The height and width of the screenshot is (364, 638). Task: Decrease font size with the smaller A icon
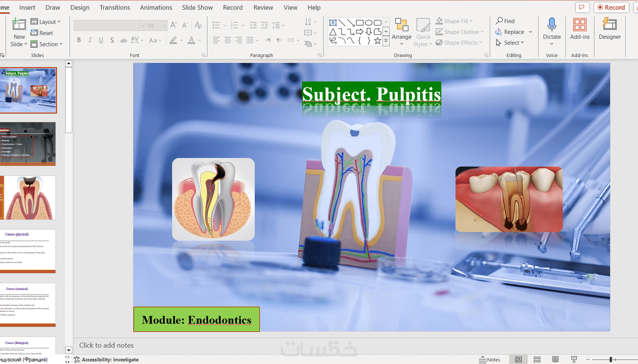tap(185, 25)
